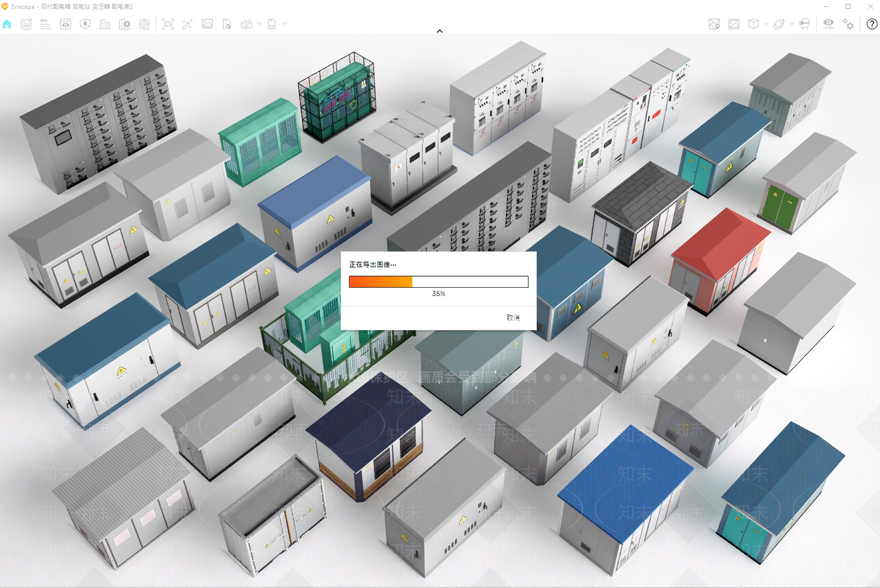Collapse the toolbar with the up chevron

439,31
